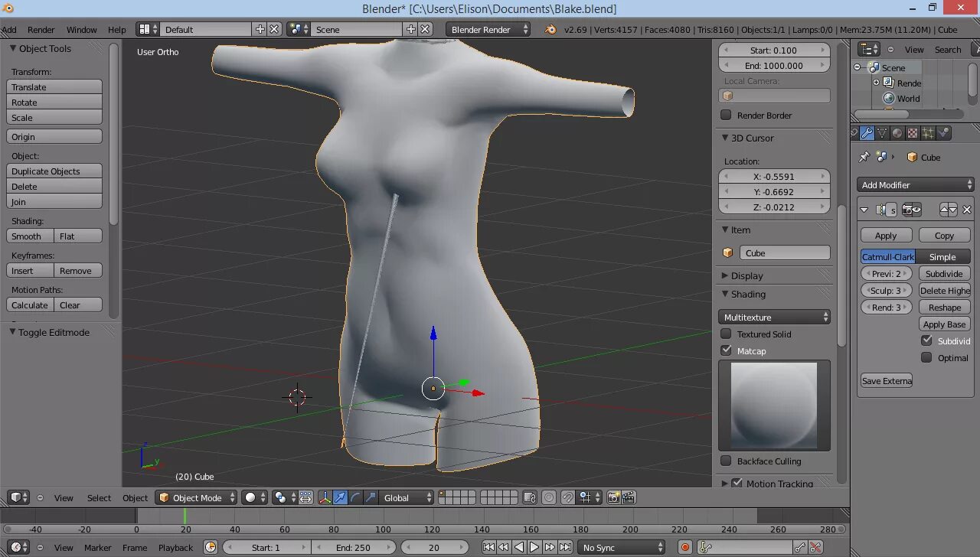The height and width of the screenshot is (557, 980).
Task: Enable the Render Border checkbox
Action: pyautogui.click(x=727, y=115)
